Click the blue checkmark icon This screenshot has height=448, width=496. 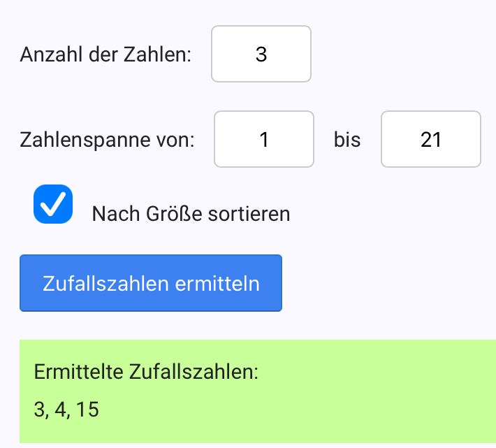pos(53,204)
